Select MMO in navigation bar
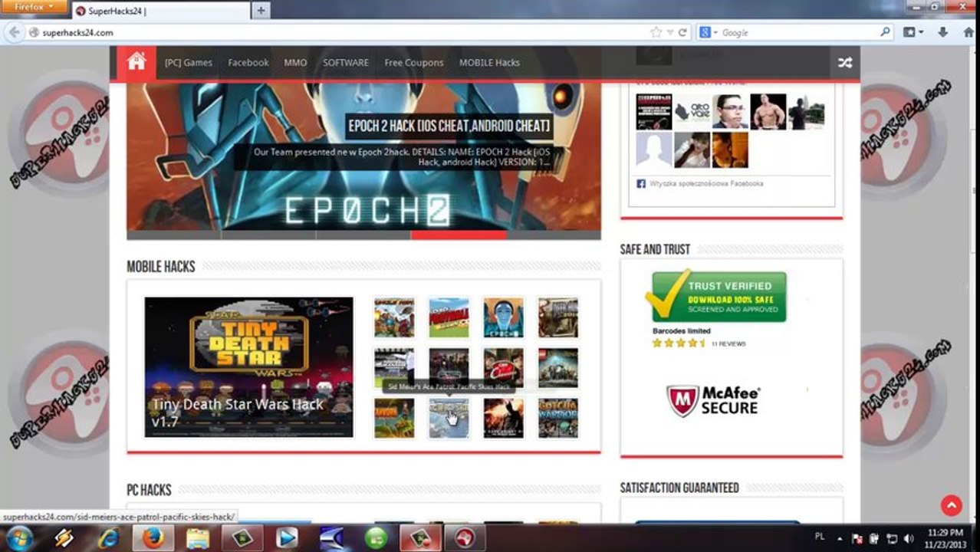The height and width of the screenshot is (552, 980). click(x=295, y=63)
